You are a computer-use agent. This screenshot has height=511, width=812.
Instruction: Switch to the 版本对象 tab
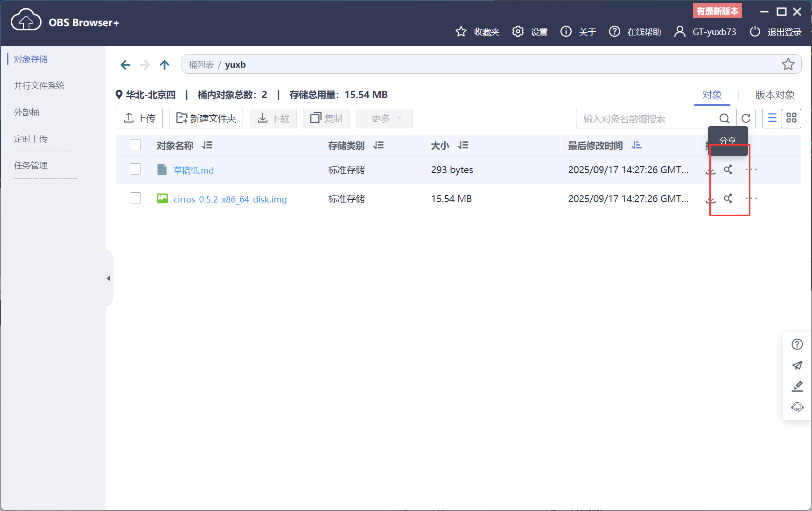point(775,95)
